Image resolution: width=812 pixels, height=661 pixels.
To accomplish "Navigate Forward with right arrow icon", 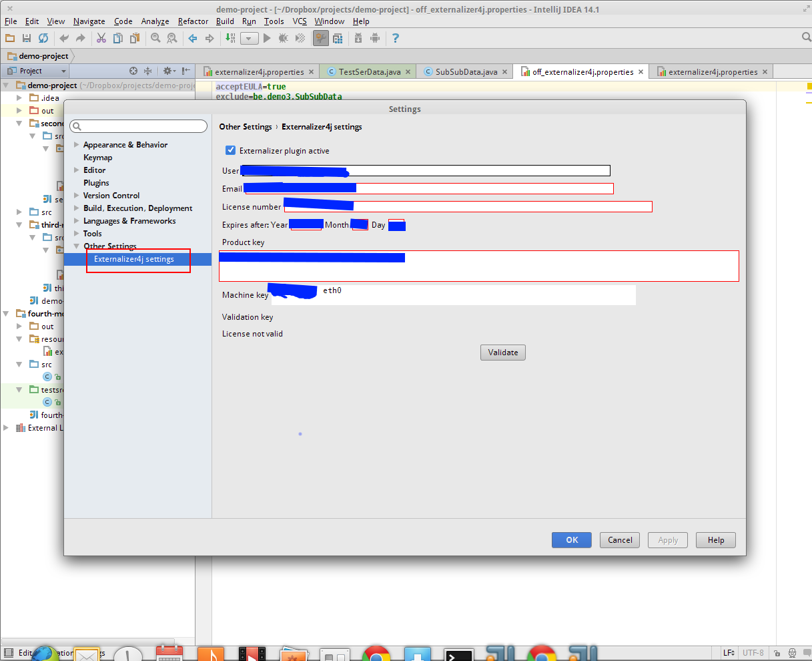I will click(x=210, y=38).
